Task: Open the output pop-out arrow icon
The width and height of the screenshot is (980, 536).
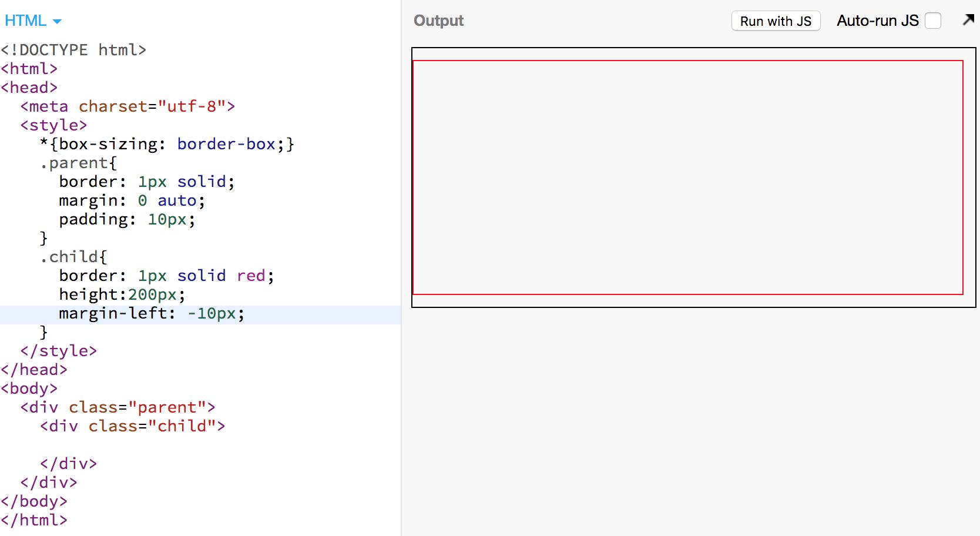Action: click(968, 20)
